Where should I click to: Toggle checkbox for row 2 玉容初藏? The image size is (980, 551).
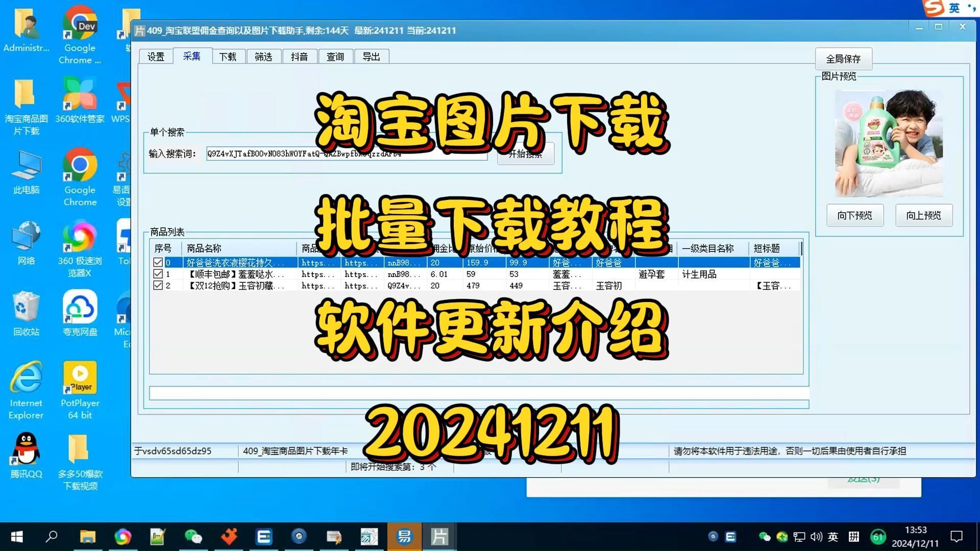pos(158,285)
